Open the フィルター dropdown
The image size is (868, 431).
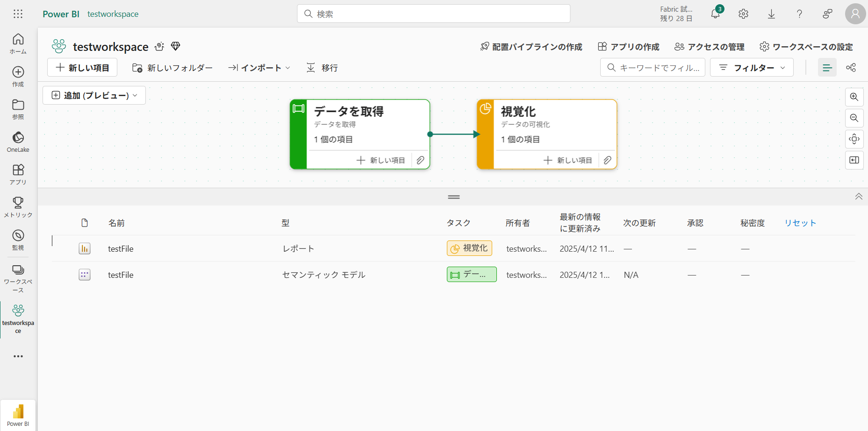[752, 68]
